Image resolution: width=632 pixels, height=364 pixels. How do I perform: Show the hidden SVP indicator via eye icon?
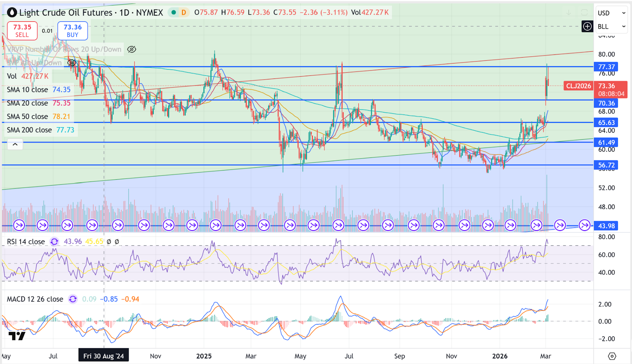pos(71,63)
